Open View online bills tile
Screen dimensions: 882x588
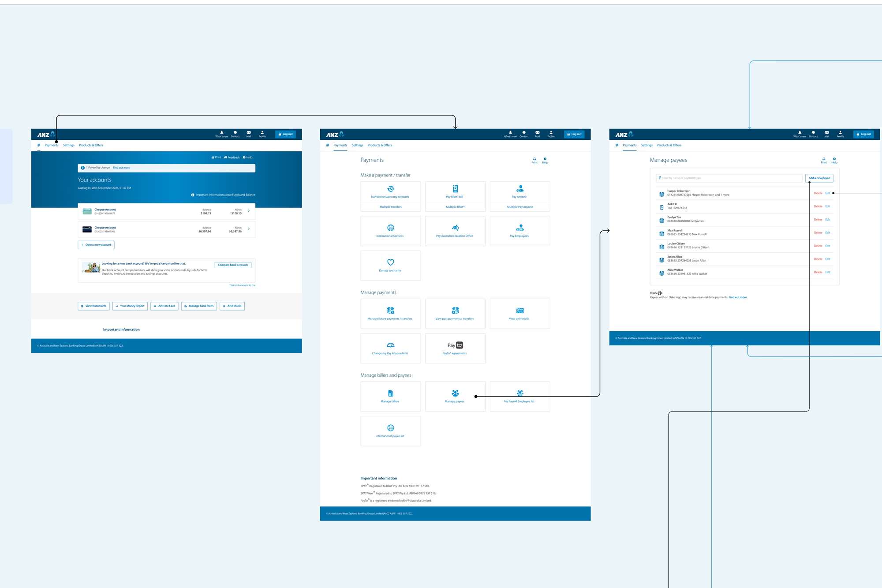pyautogui.click(x=519, y=313)
